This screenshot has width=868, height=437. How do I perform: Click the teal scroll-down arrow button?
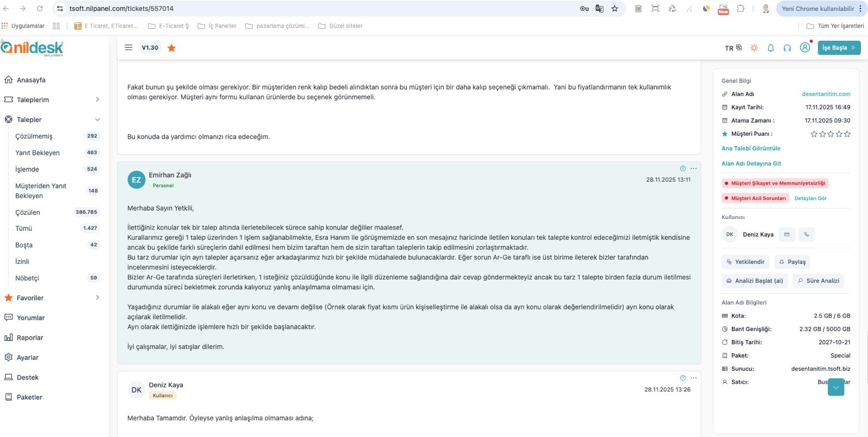pos(835,387)
